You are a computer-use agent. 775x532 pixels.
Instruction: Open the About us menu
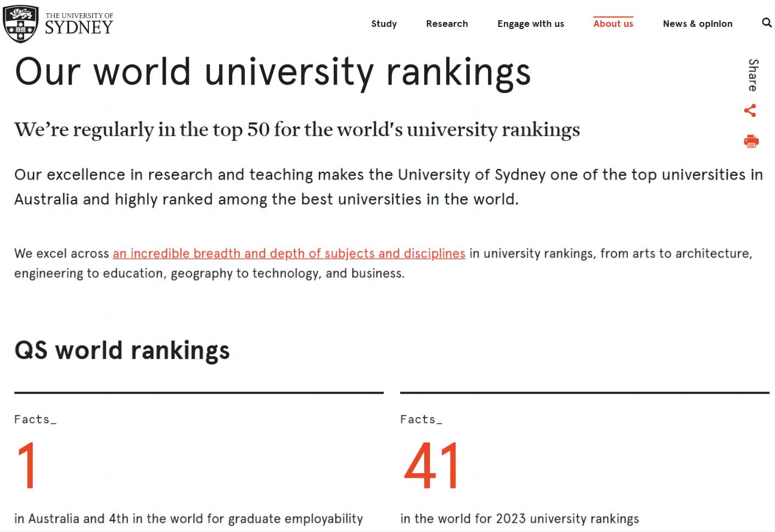coord(613,24)
